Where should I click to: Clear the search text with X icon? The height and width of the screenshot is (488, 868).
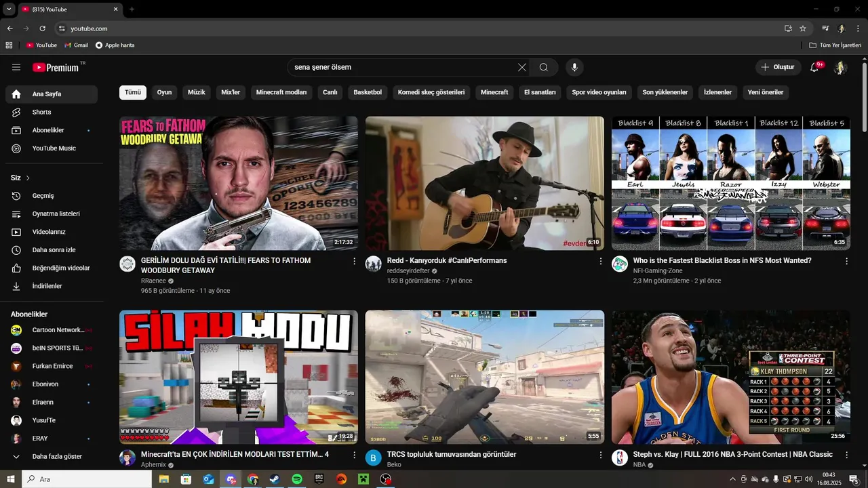click(521, 67)
